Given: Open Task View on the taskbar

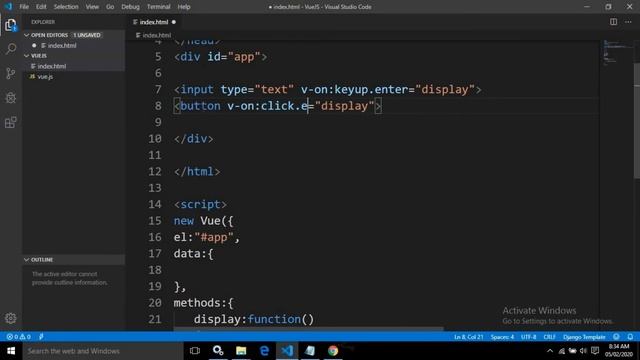Looking at the screenshot, I should tap(195, 351).
